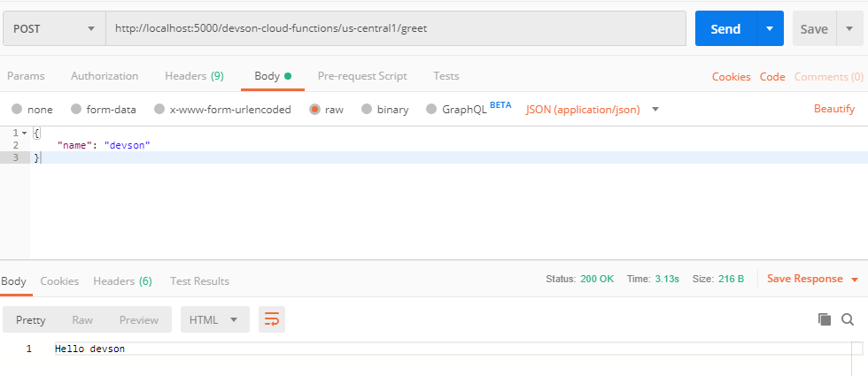Select the binary radio button
The height and width of the screenshot is (376, 868).
pyautogui.click(x=367, y=110)
